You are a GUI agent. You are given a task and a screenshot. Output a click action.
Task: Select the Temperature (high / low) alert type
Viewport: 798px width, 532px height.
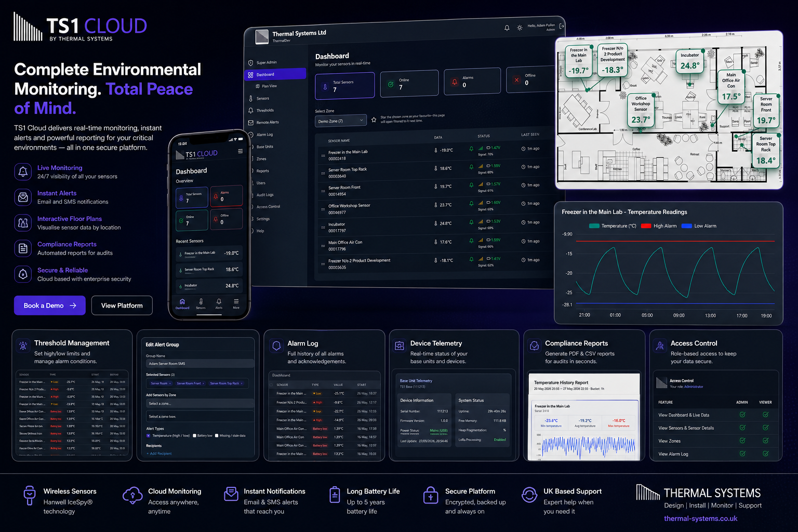click(148, 435)
